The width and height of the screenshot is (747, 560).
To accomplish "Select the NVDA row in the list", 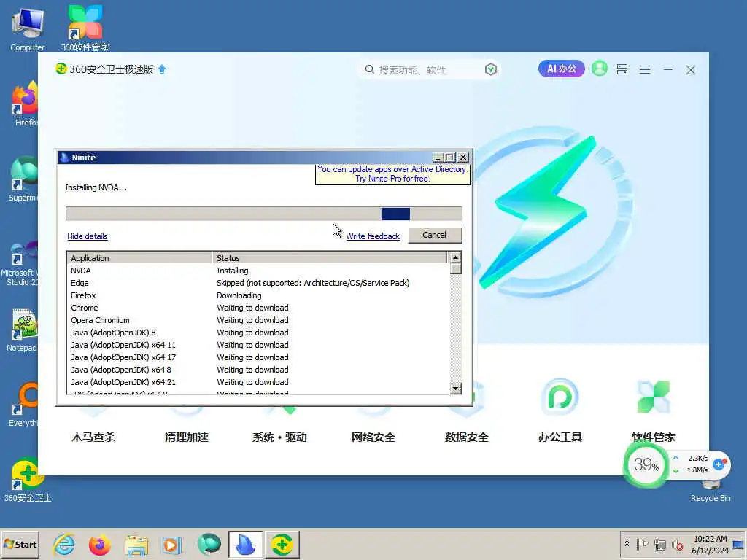I will [x=258, y=271].
